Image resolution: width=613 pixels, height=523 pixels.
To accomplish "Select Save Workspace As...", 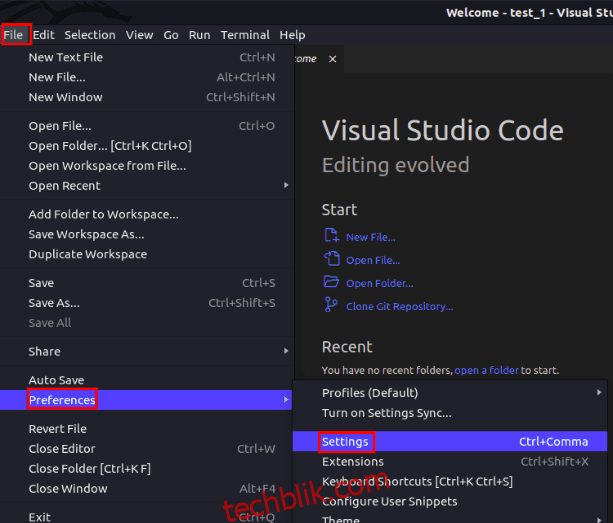I will pos(146,234).
